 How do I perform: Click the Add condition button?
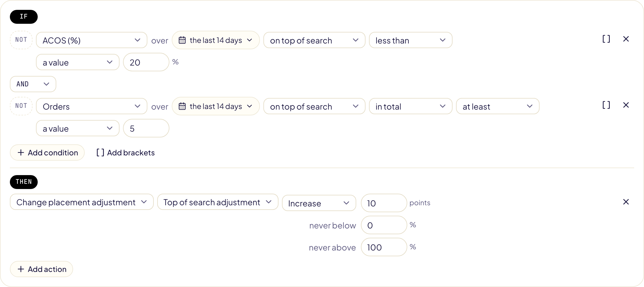(47, 152)
